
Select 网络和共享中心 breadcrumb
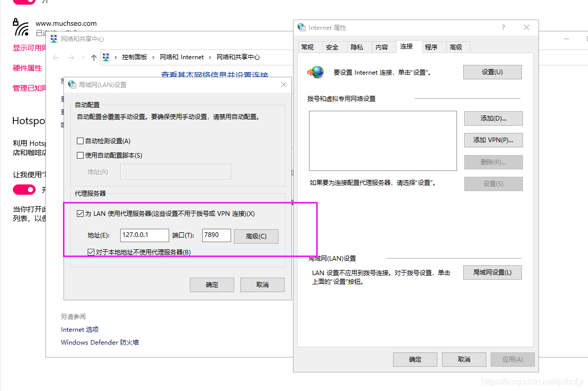coord(238,57)
